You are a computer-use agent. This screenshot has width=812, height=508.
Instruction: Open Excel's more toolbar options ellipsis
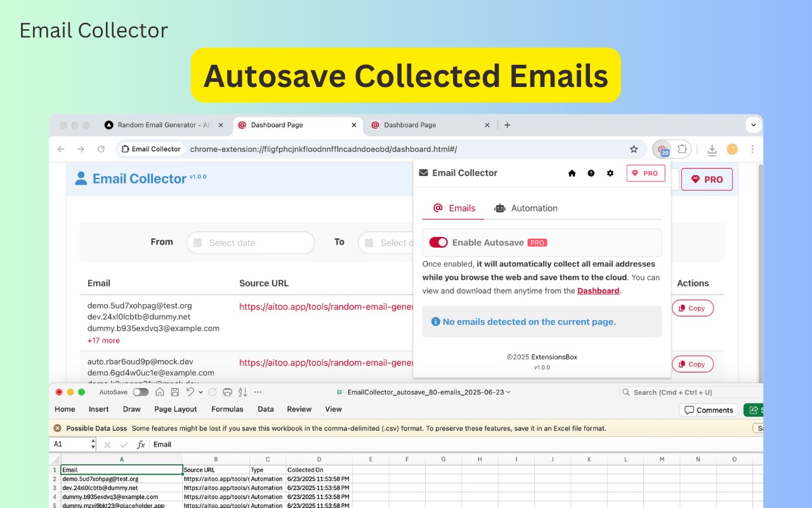coord(258,392)
